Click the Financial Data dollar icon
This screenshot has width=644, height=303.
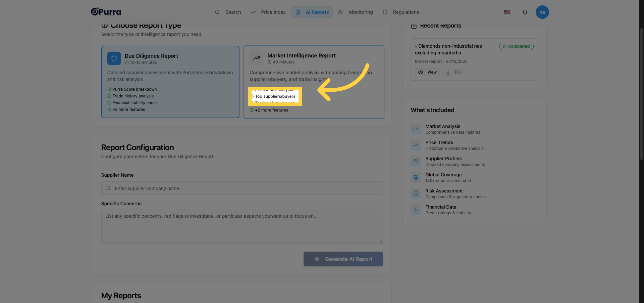point(416,210)
